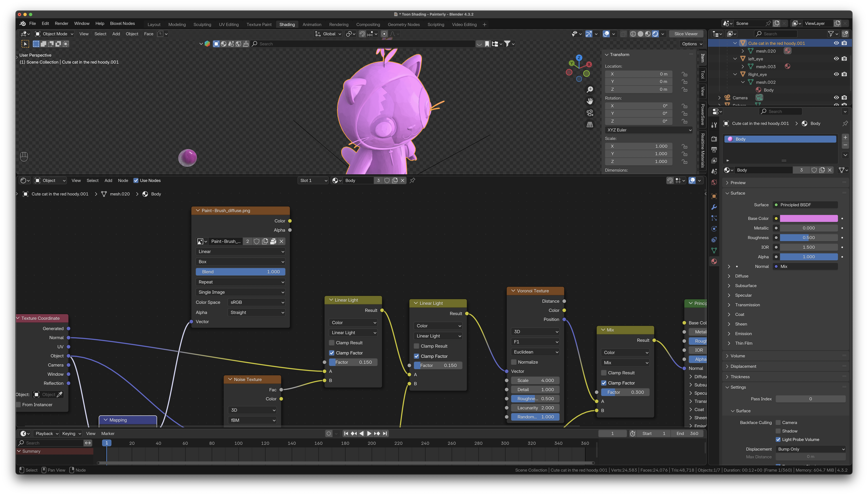Open the Box projection dropdown in image node

pos(241,262)
